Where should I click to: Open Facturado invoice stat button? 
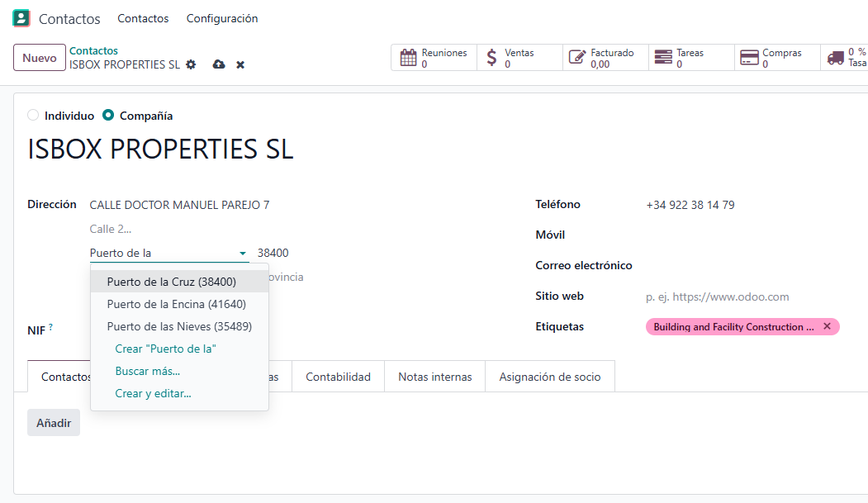605,58
